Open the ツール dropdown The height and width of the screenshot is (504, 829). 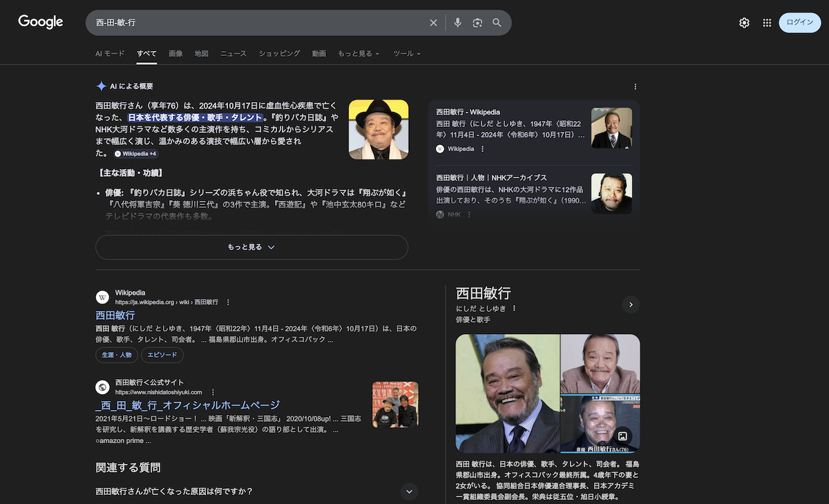point(406,53)
